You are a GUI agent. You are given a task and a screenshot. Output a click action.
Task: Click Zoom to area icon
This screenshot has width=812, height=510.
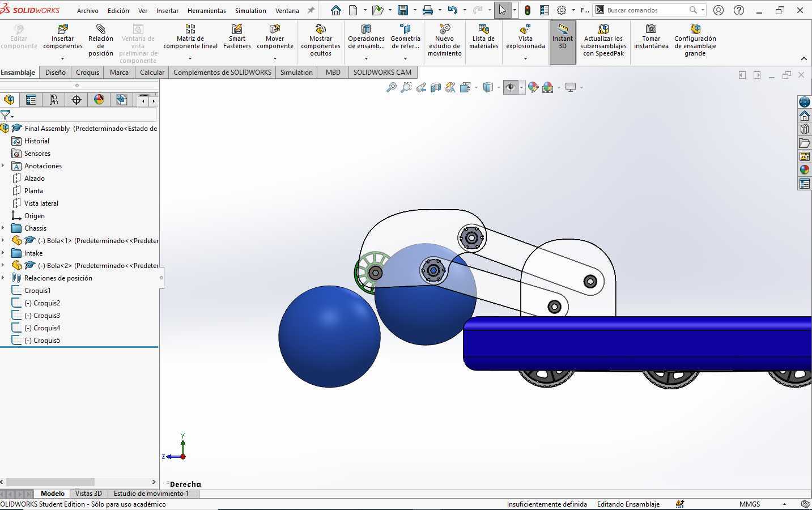coord(406,87)
